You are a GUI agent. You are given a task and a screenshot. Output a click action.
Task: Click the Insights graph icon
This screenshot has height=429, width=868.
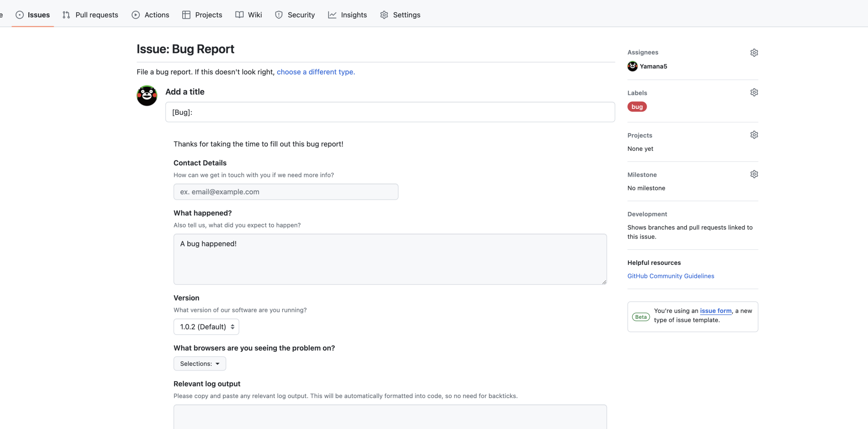click(332, 14)
